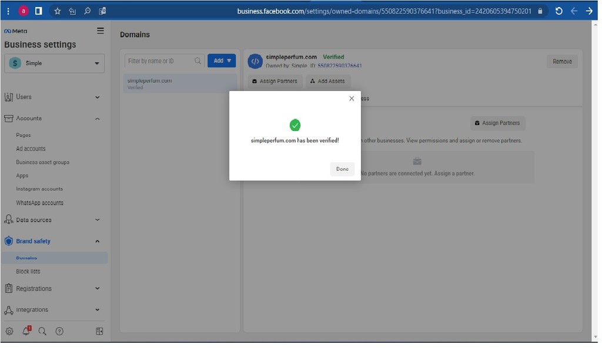Click the Filter by name or ID field
The height and width of the screenshot is (364, 602).
[164, 62]
